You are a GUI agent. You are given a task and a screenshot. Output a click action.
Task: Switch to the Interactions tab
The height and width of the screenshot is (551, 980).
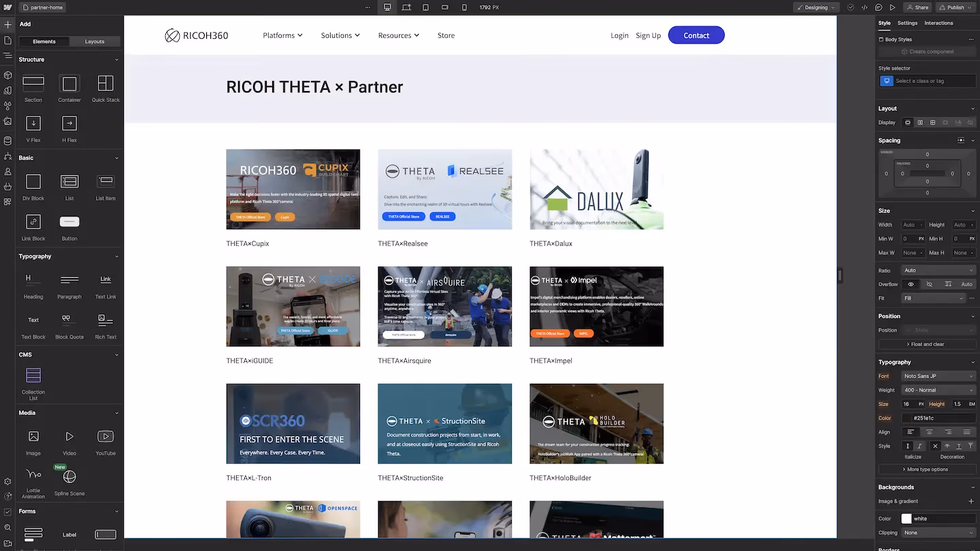[x=938, y=23]
